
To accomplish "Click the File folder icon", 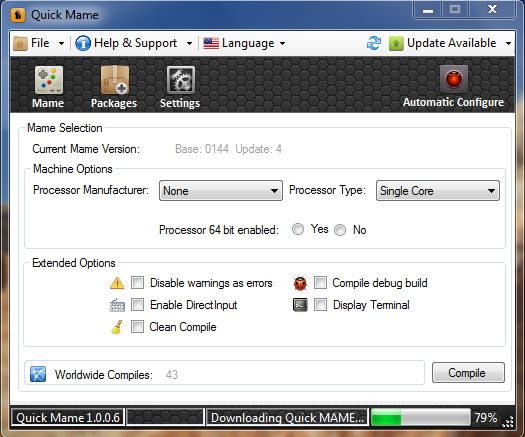I will pyautogui.click(x=20, y=44).
